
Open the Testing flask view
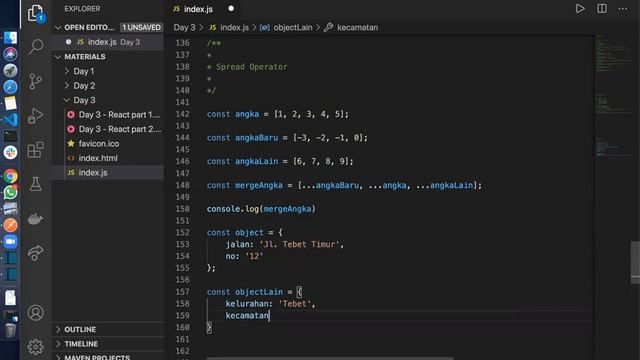pyautogui.click(x=36, y=184)
